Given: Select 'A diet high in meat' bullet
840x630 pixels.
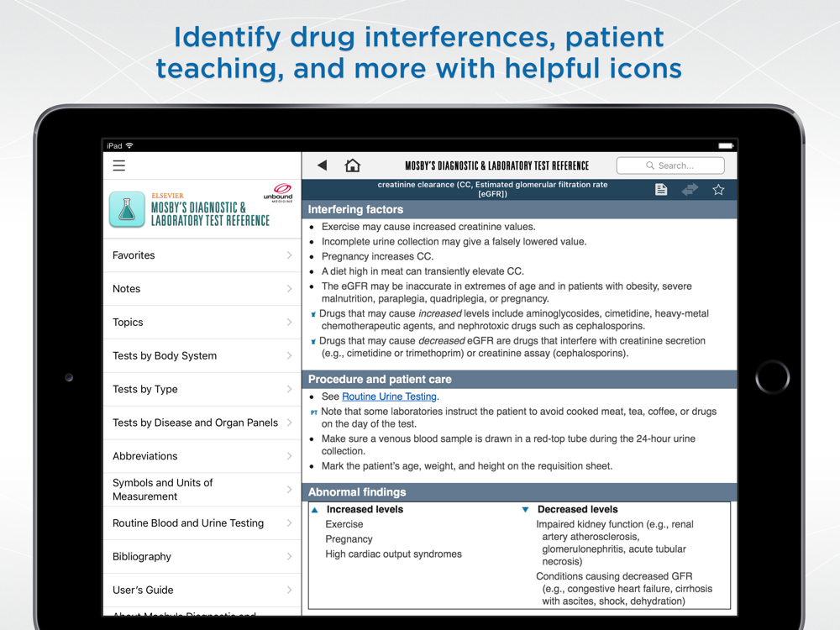Looking at the screenshot, I should pos(423,271).
